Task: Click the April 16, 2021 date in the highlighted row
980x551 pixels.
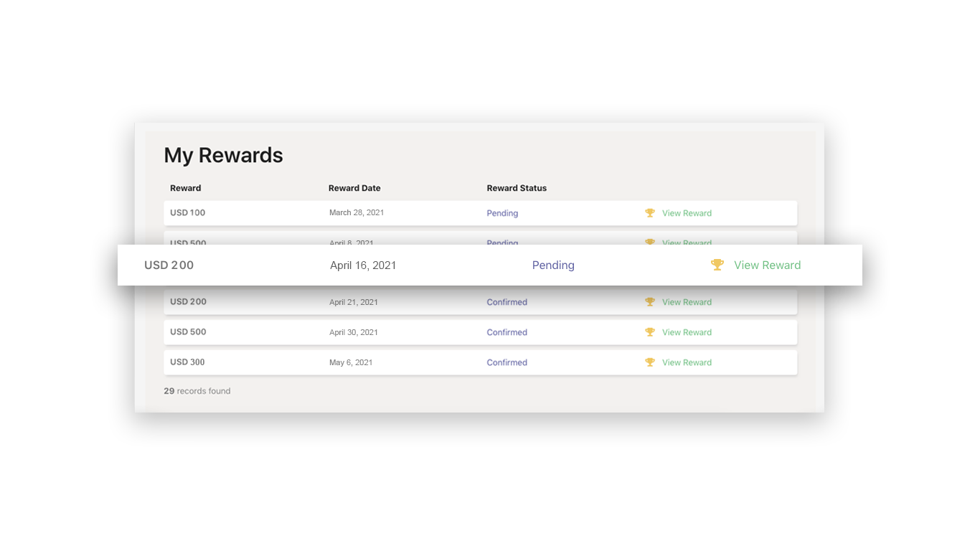Action: pyautogui.click(x=363, y=265)
